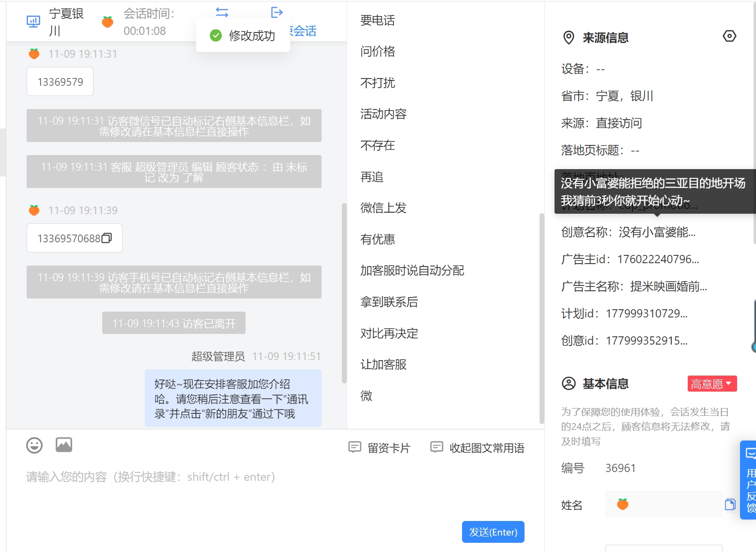Copy the name with the 姓名 copy icon
This screenshot has width=756, height=552.
click(730, 505)
